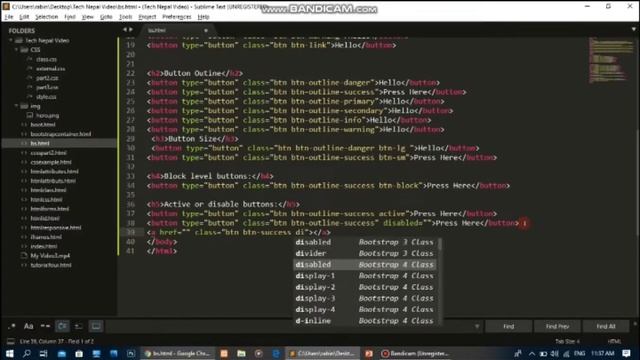Choose display-3 autocomplete suggestion

coord(364,298)
